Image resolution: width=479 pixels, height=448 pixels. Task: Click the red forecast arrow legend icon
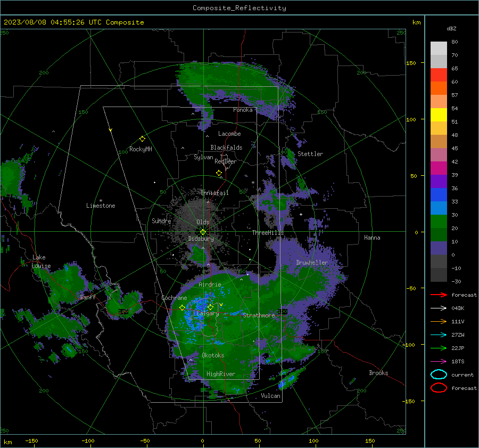pos(439,295)
